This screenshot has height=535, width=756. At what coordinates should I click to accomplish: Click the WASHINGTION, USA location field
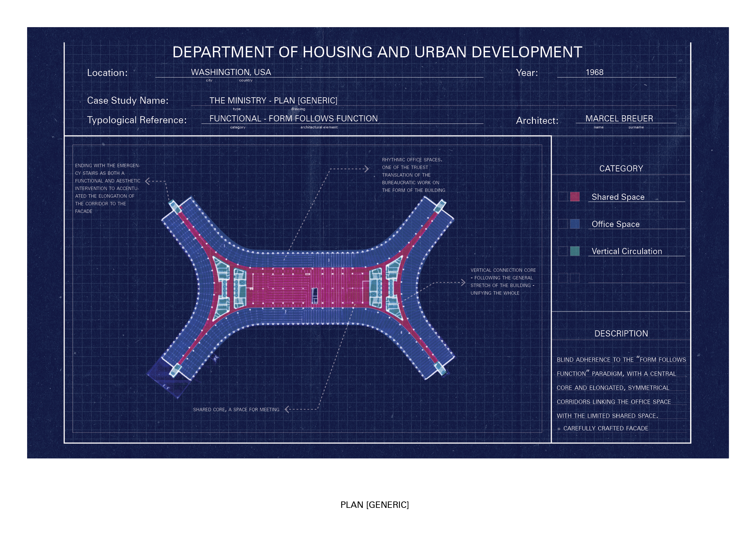tap(231, 72)
